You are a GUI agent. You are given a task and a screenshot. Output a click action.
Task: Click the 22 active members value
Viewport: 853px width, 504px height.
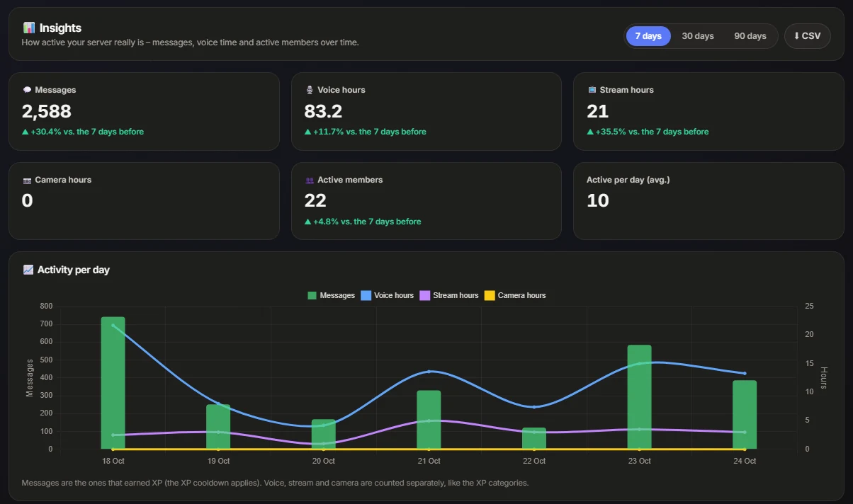[x=315, y=201]
